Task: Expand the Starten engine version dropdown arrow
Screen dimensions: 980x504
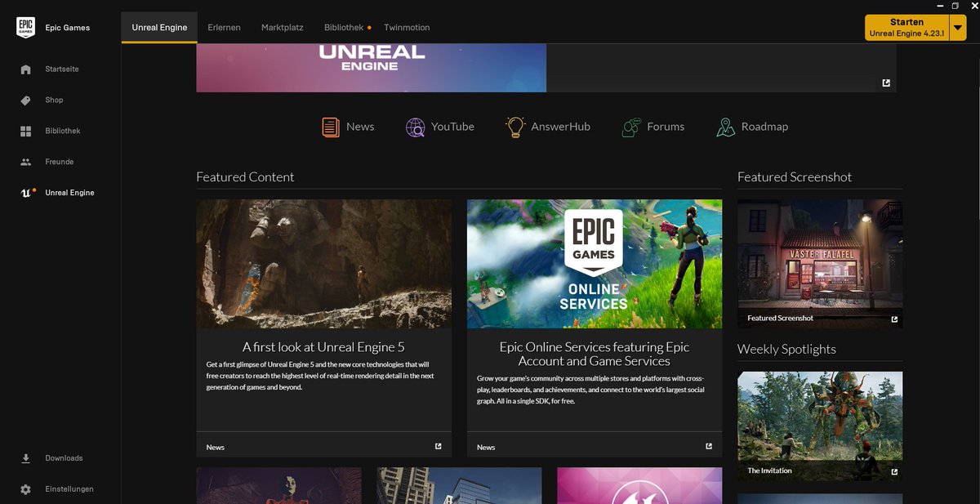Action: 958,27
